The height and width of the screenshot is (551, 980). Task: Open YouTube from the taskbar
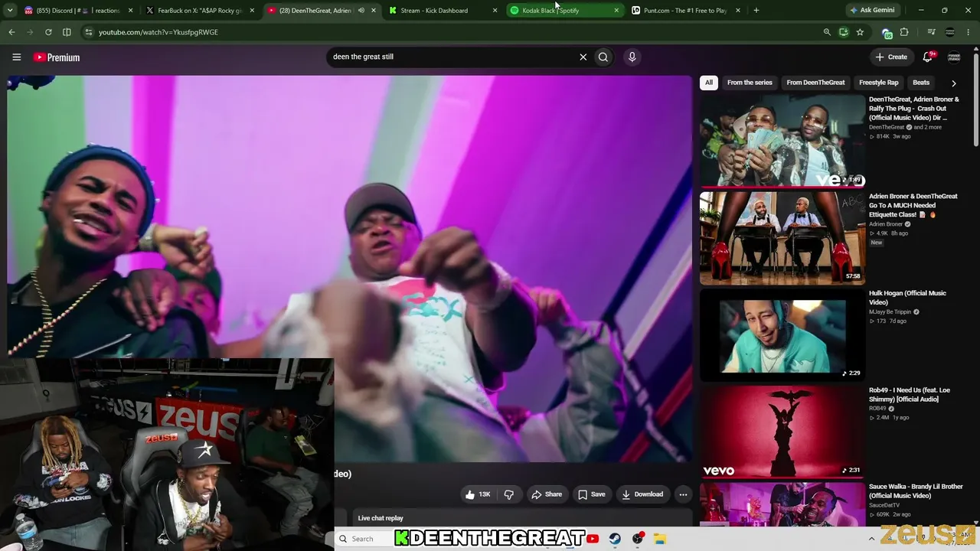coord(593,539)
